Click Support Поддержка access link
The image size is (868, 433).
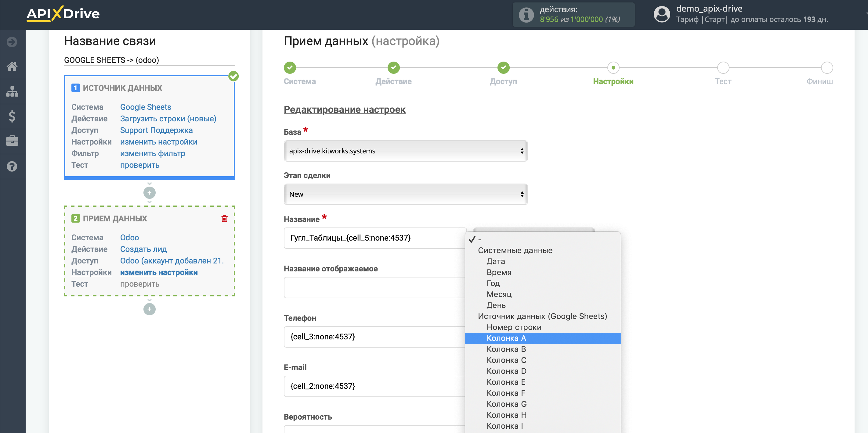point(156,130)
